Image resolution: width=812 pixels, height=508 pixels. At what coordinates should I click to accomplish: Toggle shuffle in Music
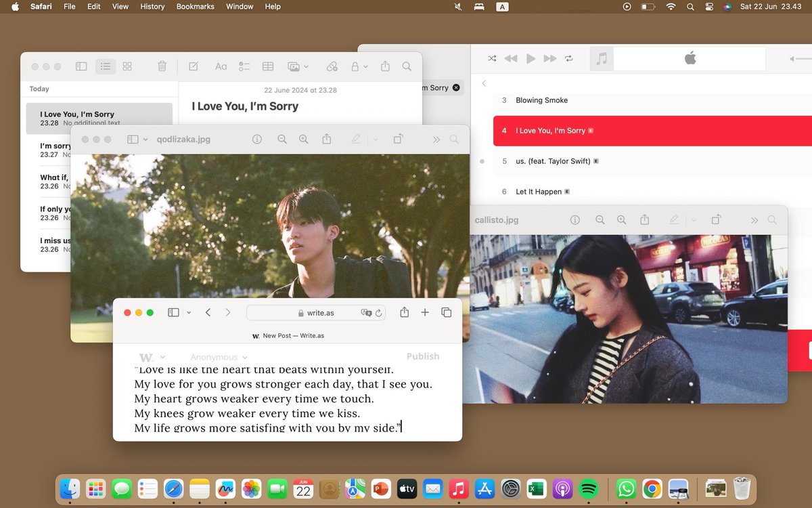tap(492, 59)
